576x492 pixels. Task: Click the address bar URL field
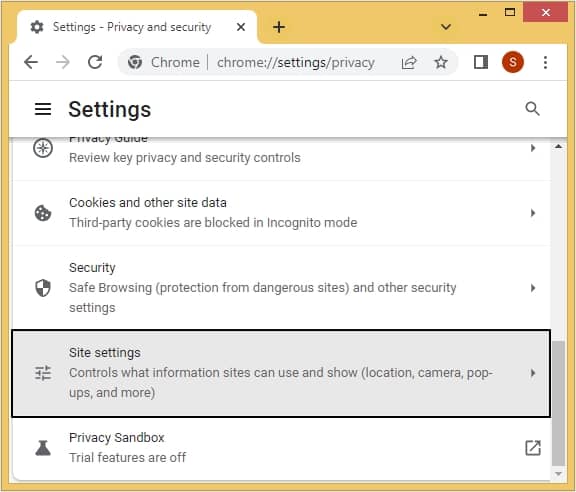295,62
